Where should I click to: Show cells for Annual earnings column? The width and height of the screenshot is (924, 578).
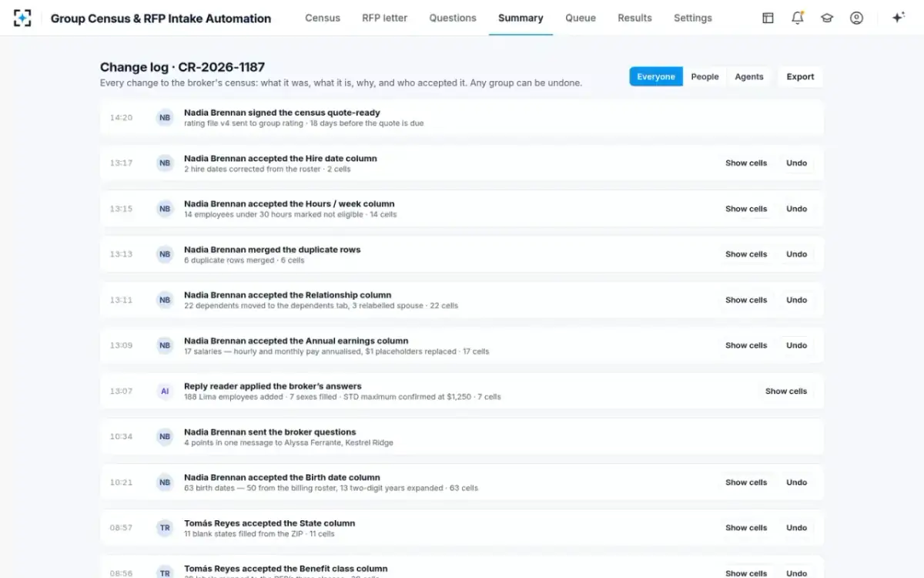(x=746, y=345)
